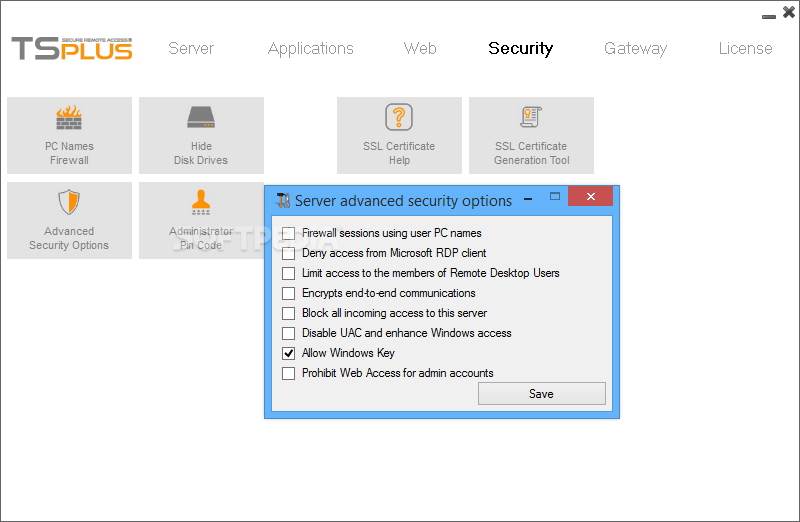Minimize the advanced security options dialog
The height and width of the screenshot is (522, 800).
coord(528,199)
